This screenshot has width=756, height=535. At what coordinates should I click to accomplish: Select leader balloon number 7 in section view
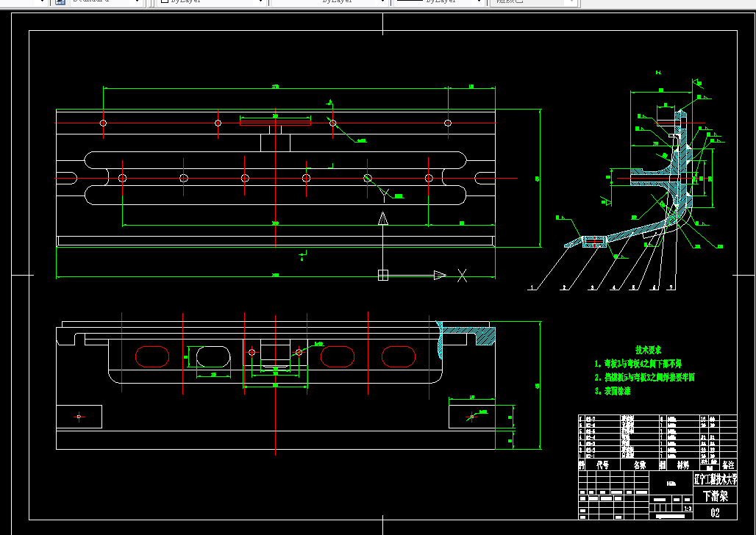click(x=671, y=288)
